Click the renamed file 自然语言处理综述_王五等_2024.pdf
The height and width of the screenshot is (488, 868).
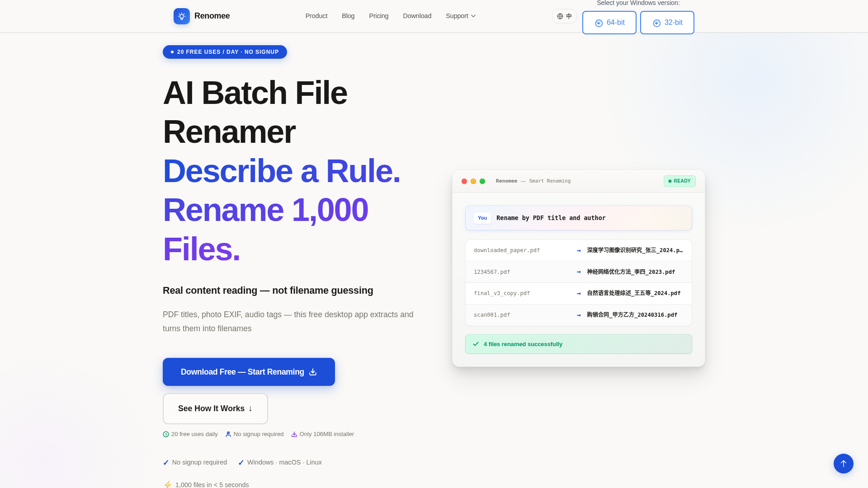634,293
